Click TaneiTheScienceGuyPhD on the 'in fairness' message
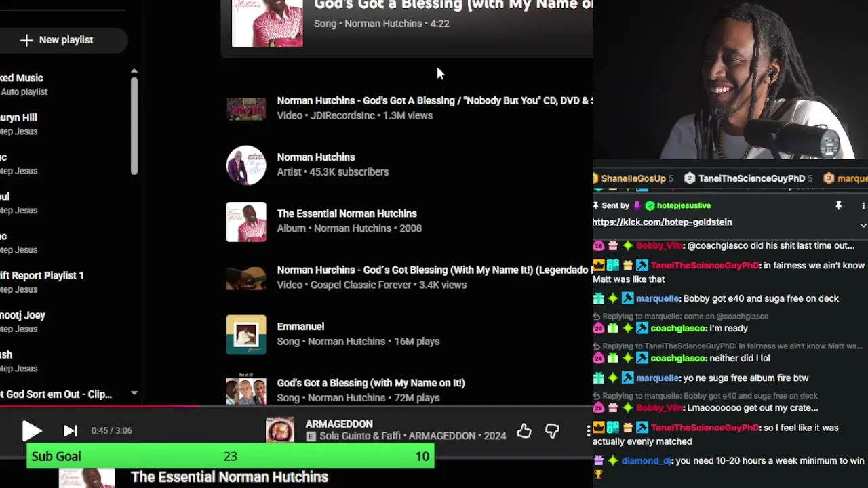Viewport: 868px width, 488px height. pyautogui.click(x=705, y=266)
